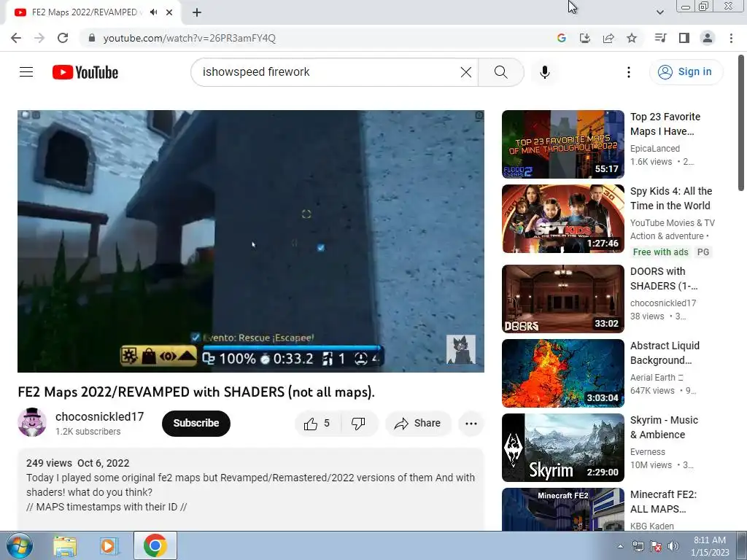
Task: Click the video player area
Action: [x=251, y=241]
